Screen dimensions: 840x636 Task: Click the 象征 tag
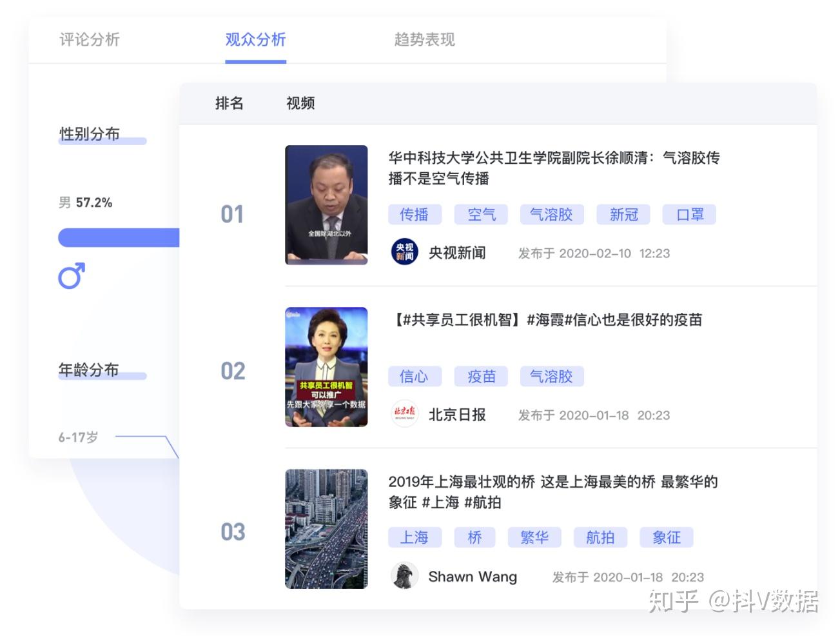click(x=667, y=537)
